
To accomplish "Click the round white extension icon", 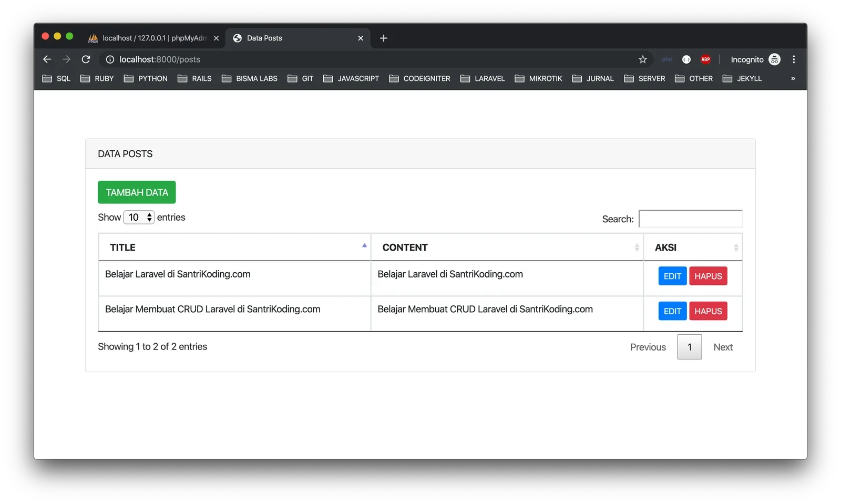I will pos(686,59).
